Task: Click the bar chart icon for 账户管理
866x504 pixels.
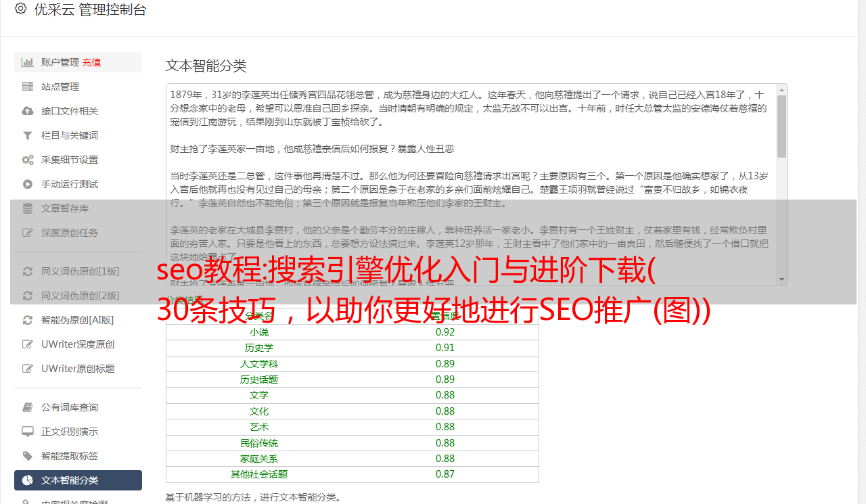Action: click(28, 62)
